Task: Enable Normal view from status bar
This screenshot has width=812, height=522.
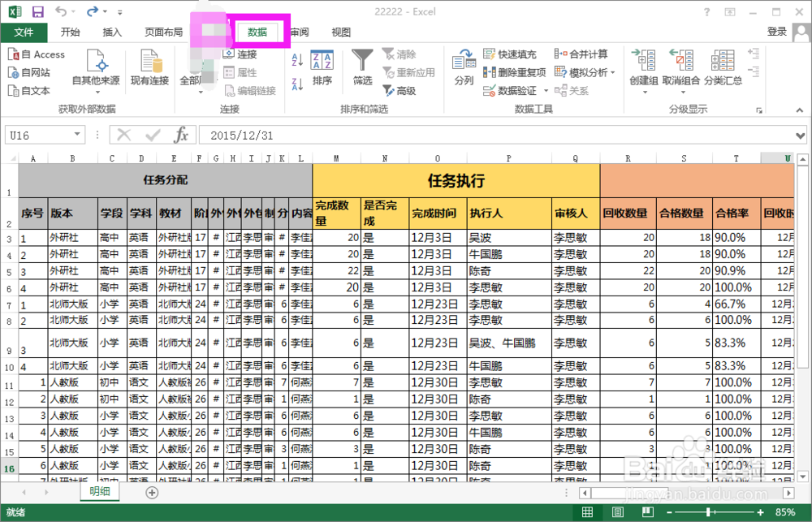Action: pos(588,511)
